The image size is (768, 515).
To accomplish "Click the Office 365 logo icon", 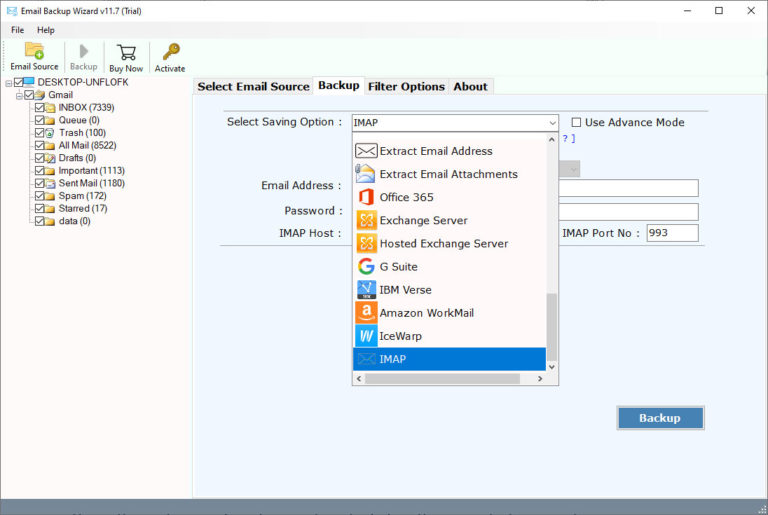I will [366, 197].
